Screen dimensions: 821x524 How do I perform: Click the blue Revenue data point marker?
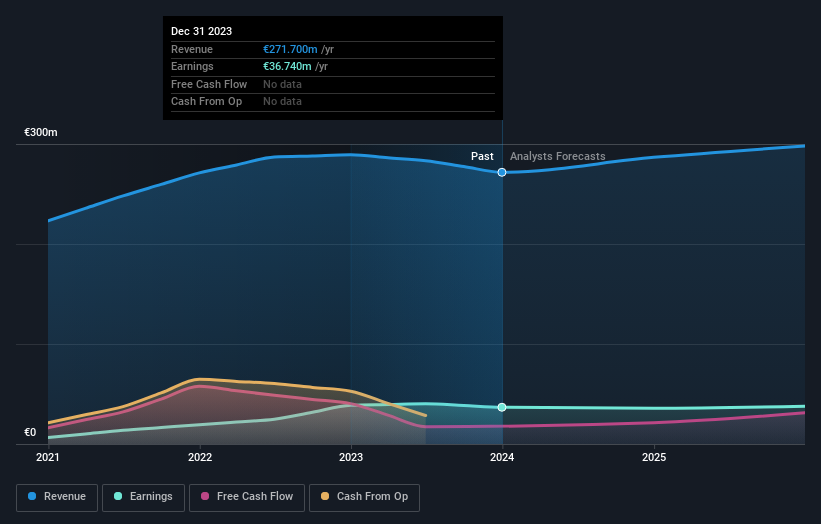pyautogui.click(x=502, y=172)
